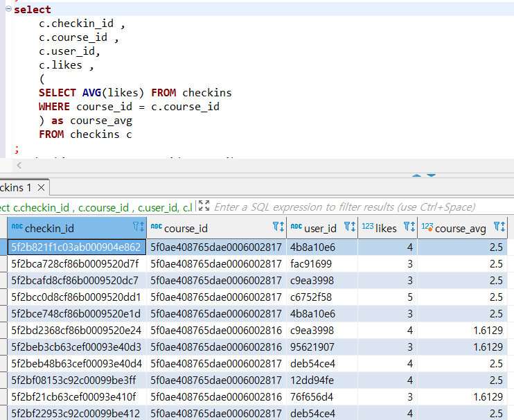Click the 'c.checkin_id ,' line in editor
Image resolution: width=514 pixels, height=420 pixels.
82,24
